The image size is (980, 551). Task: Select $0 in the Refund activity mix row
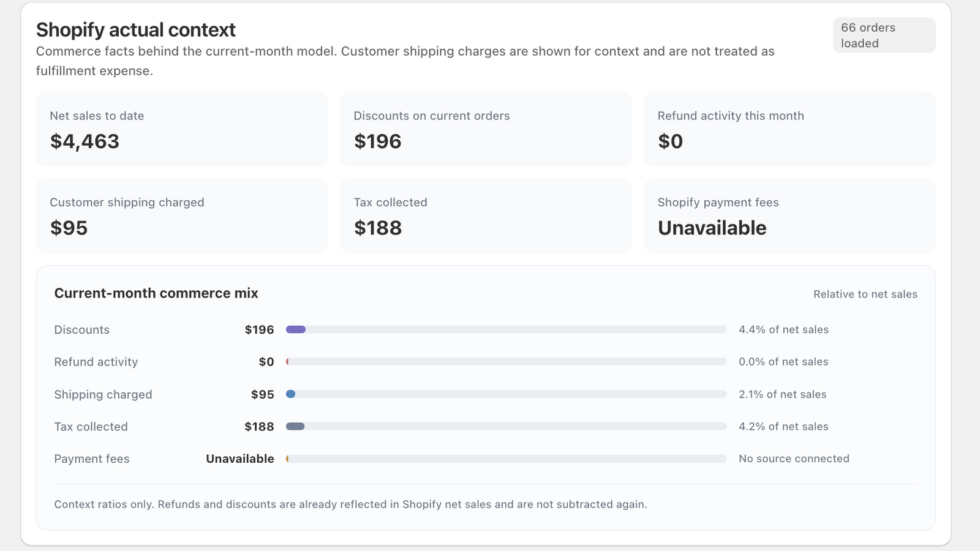point(266,362)
